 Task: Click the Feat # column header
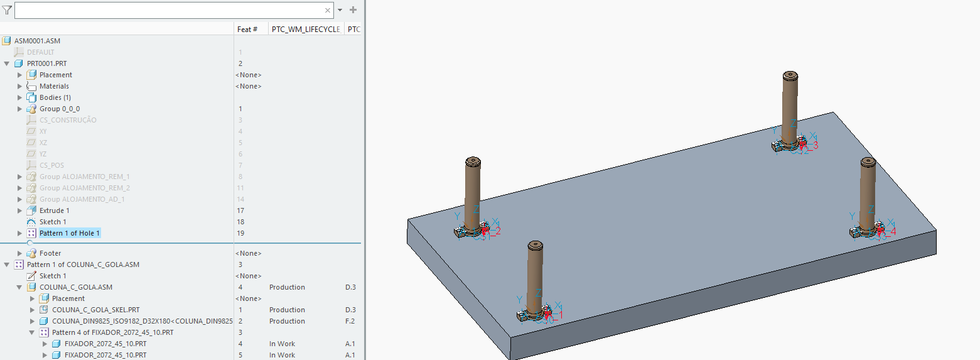(x=247, y=29)
